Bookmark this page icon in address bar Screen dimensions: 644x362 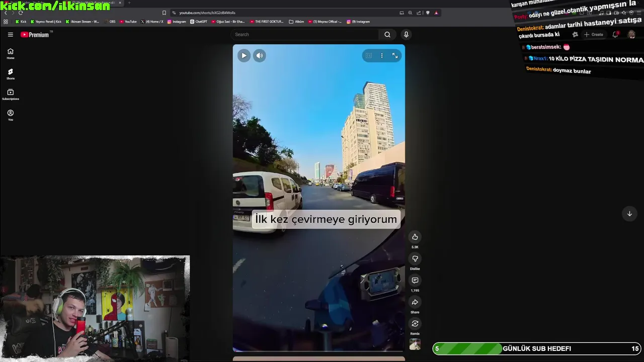coord(164,13)
